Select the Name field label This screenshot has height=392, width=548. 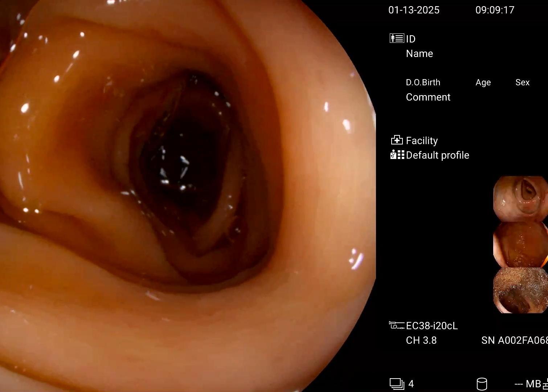[x=420, y=54]
